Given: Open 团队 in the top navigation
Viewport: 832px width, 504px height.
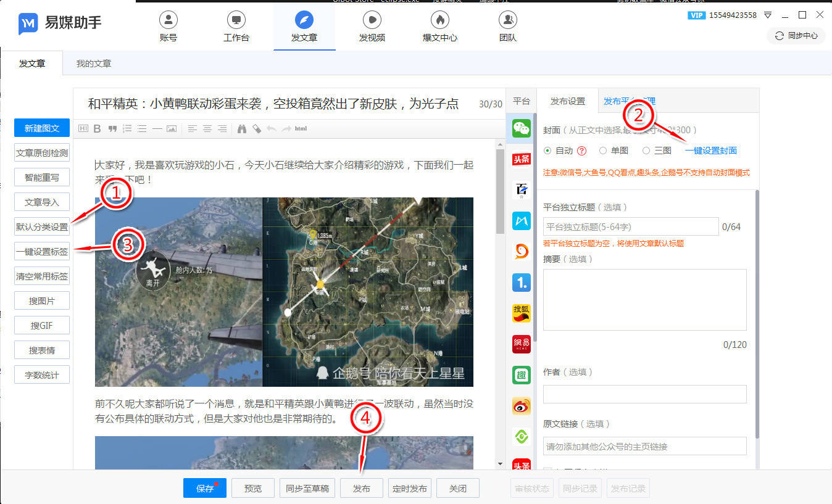Looking at the screenshot, I should click(x=508, y=27).
